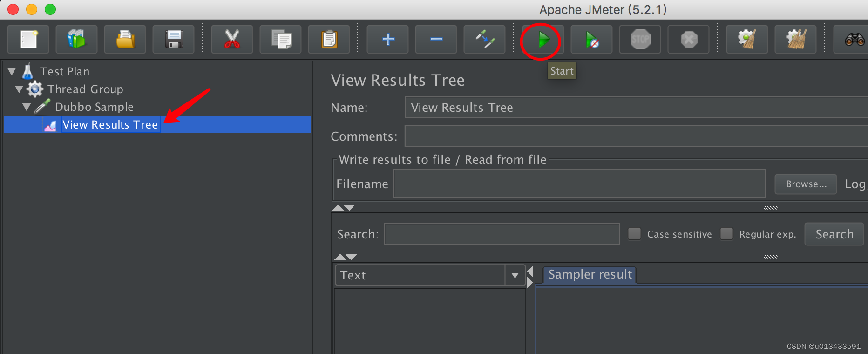Select the Test Plan node
The height and width of the screenshot is (354, 868).
(x=65, y=71)
